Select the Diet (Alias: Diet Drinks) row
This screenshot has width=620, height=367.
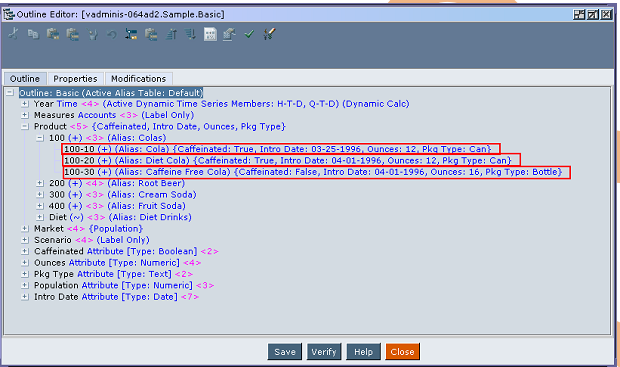click(x=120, y=217)
